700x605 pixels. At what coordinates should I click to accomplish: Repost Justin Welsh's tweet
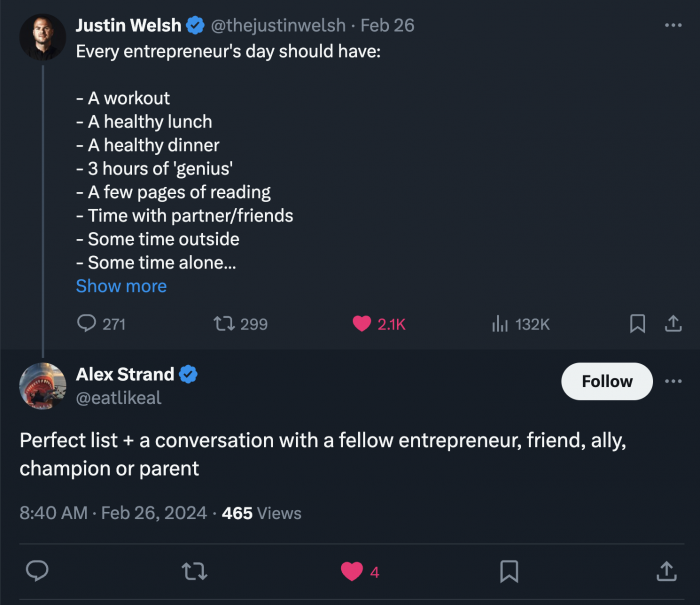224,324
